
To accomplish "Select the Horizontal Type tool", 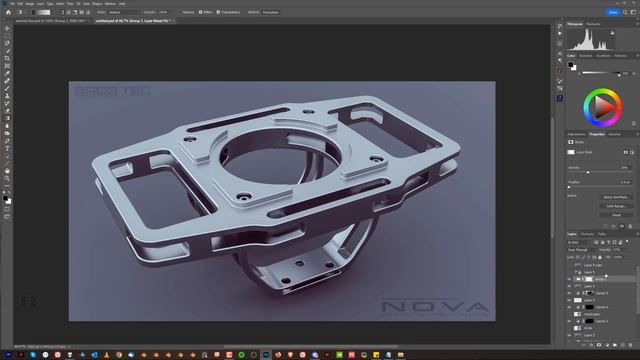I will 7,149.
